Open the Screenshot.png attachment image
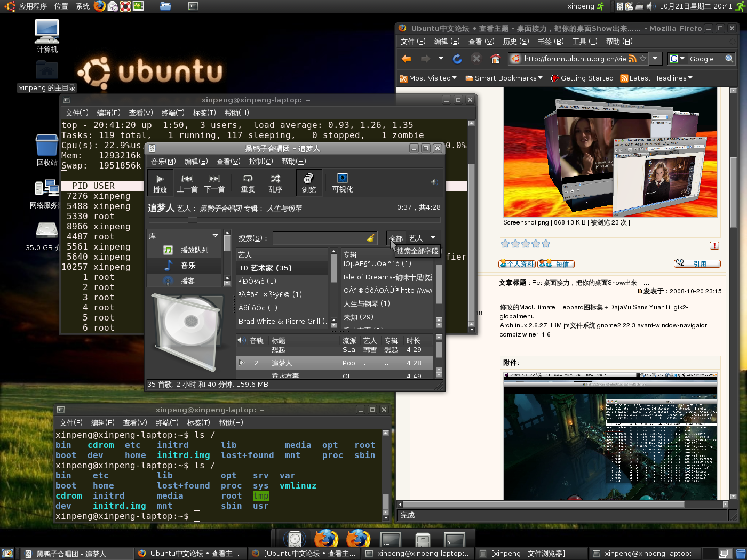Viewport: 747px width, 560px height. [610, 153]
